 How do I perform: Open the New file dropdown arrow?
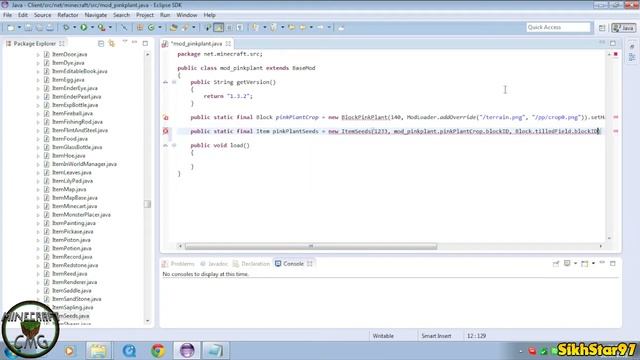[x=19, y=27]
